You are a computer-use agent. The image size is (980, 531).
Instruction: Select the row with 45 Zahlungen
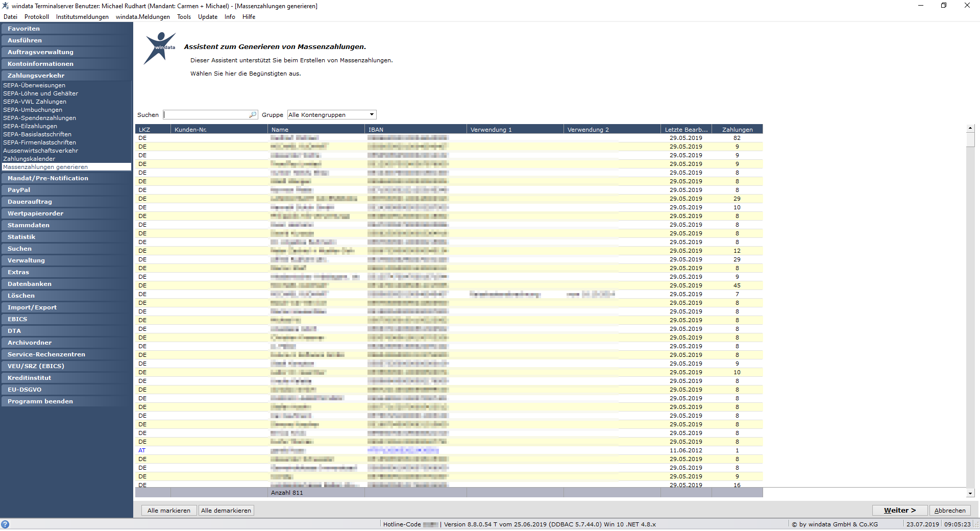(x=449, y=285)
